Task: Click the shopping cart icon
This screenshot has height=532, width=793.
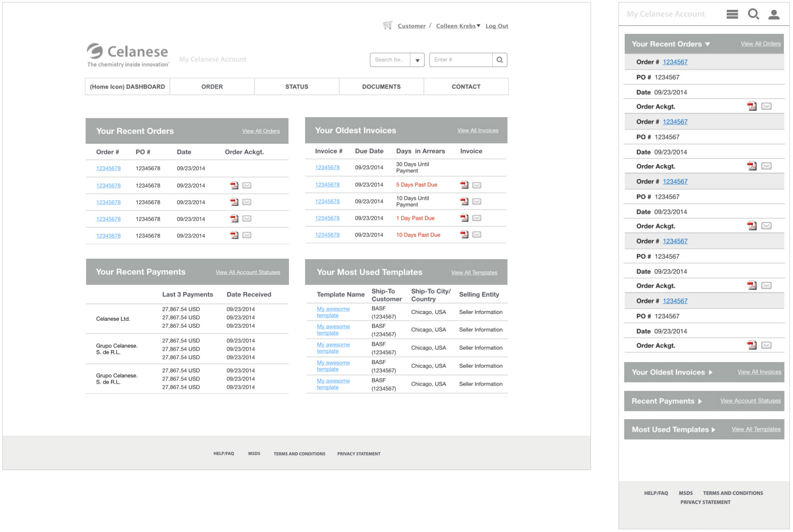Action: pos(387,25)
